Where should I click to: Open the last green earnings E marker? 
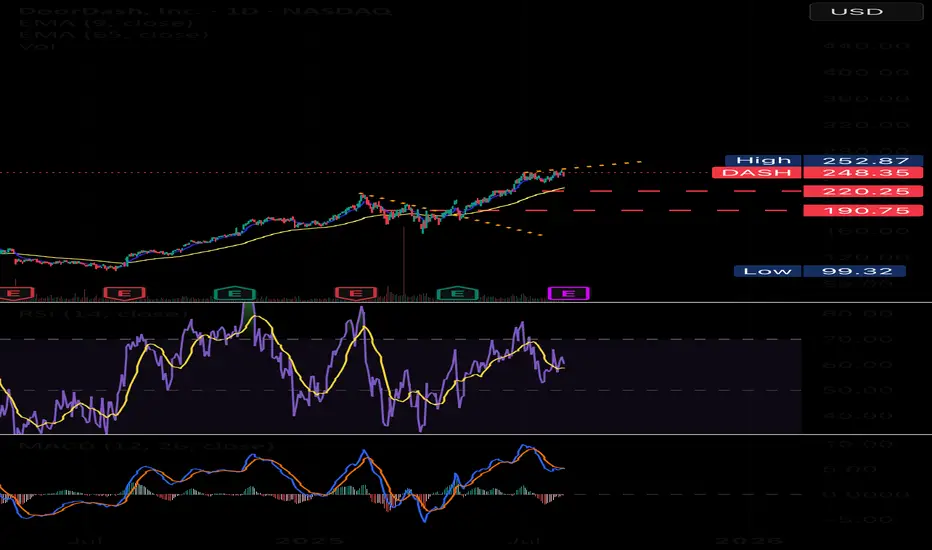[458, 293]
